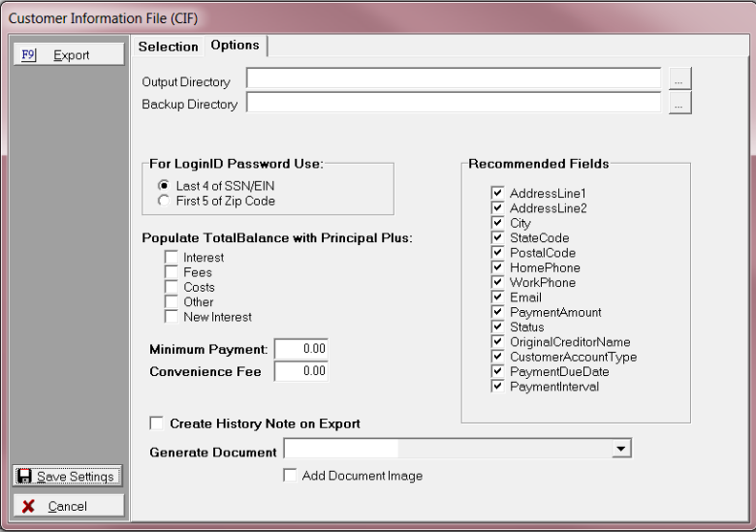Screen dimensions: 756x532
Task: Browse for the Output Directory folder
Action: point(679,79)
